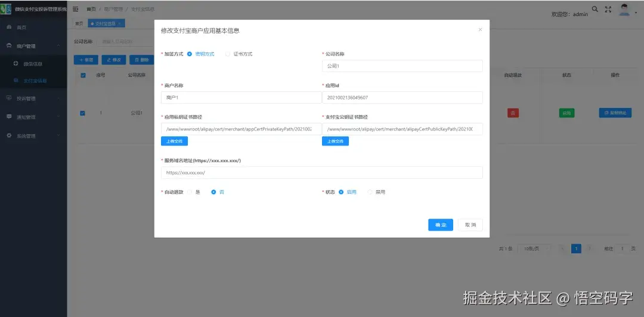Screen dimensions: 644x317
Task: Open the dropdown arrow next to avatar
Action: (x=636, y=13)
